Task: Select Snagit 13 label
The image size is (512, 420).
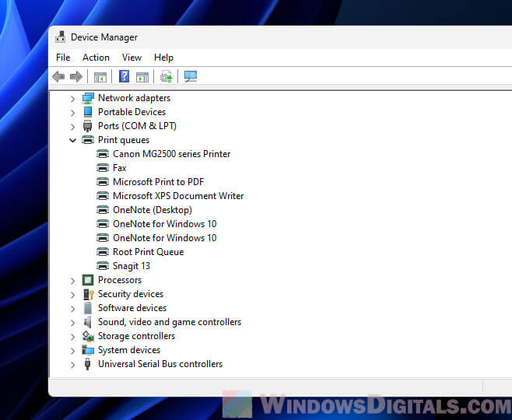Action: [x=132, y=266]
